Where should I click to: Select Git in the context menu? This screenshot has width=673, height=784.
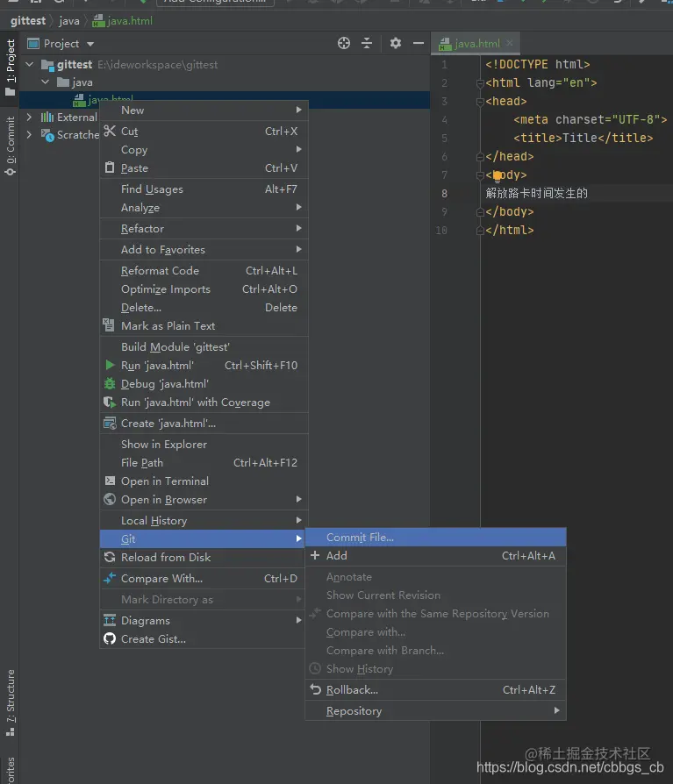[203, 538]
